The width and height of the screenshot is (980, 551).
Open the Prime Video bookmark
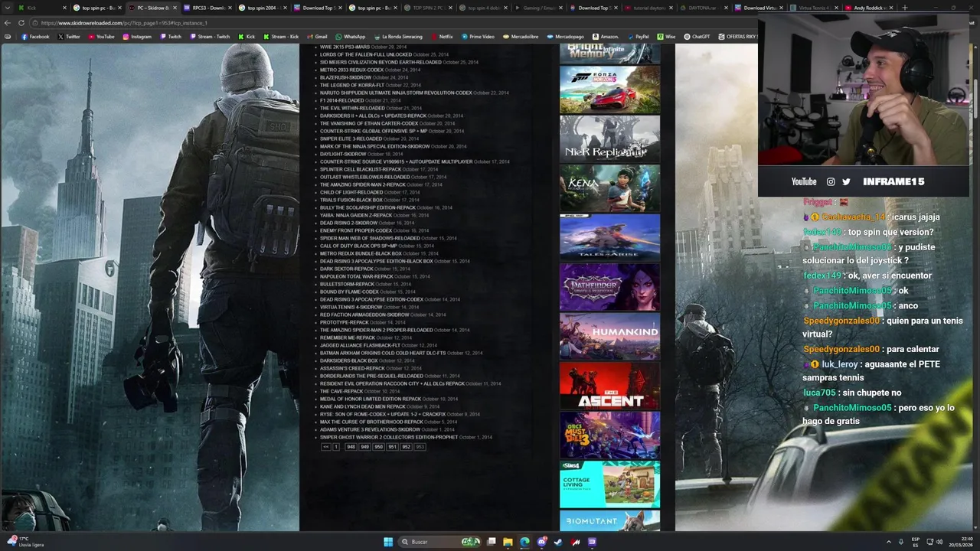coord(478,36)
